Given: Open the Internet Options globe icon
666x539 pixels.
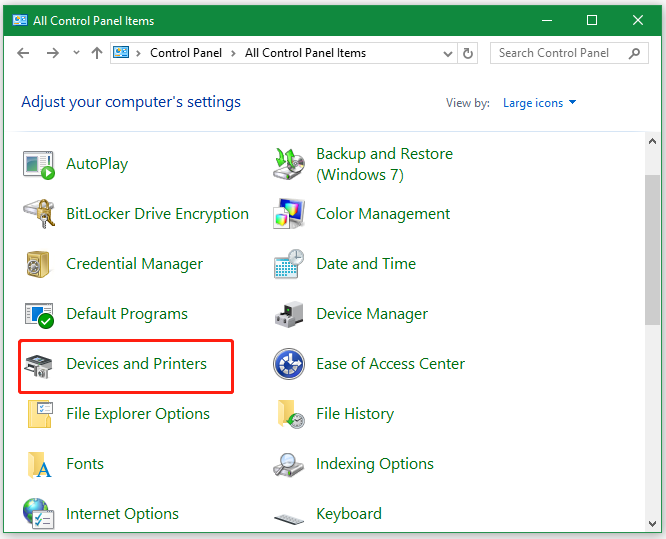Looking at the screenshot, I should [x=39, y=514].
